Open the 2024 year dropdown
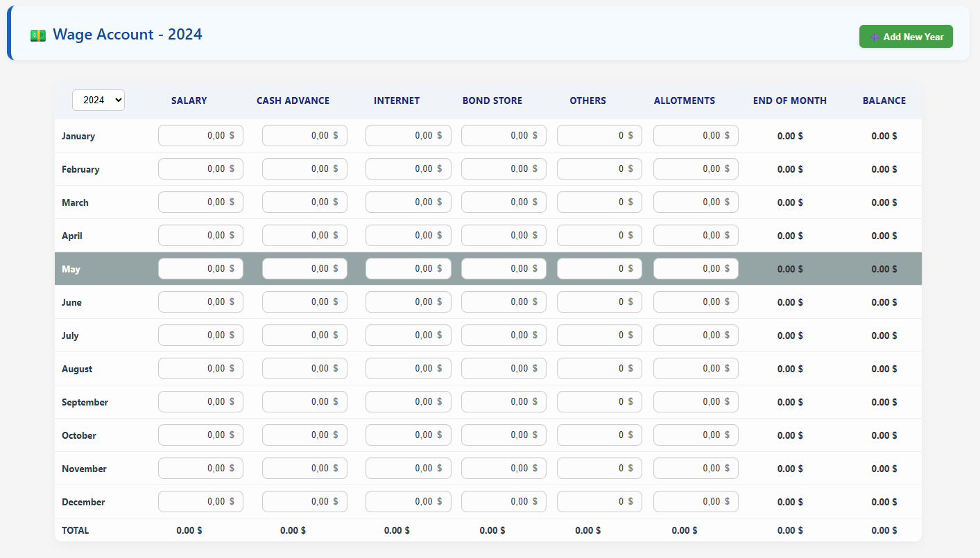The height and width of the screenshot is (558, 980). click(98, 100)
